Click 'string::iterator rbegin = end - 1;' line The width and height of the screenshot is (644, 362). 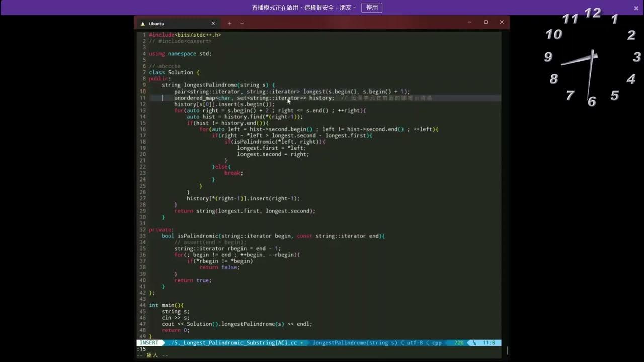coord(227,248)
